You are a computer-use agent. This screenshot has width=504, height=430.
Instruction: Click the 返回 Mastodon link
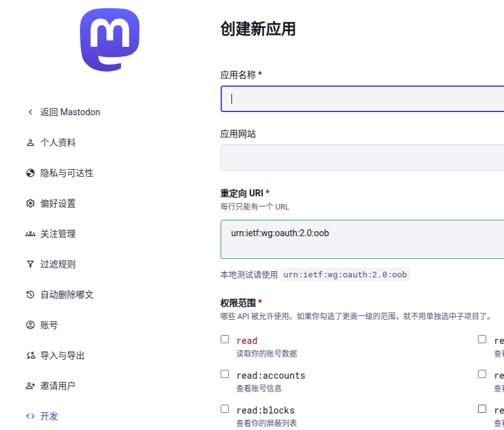[x=70, y=112]
